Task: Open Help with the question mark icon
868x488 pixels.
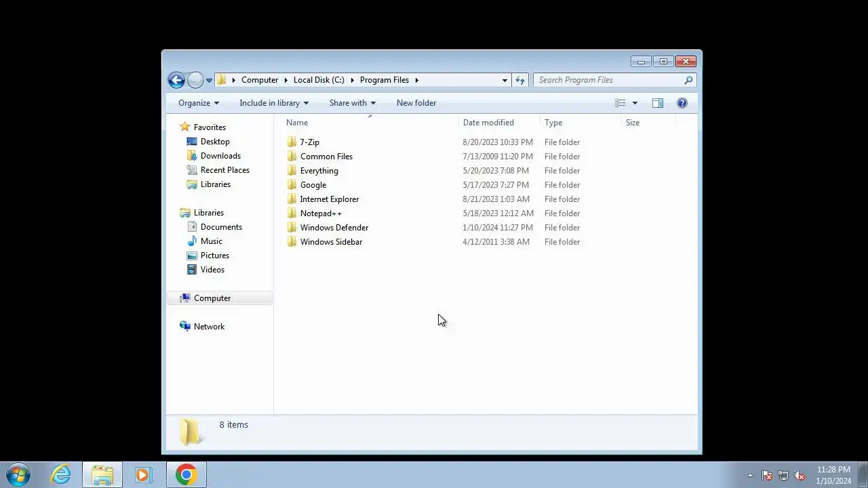Action: (x=682, y=103)
